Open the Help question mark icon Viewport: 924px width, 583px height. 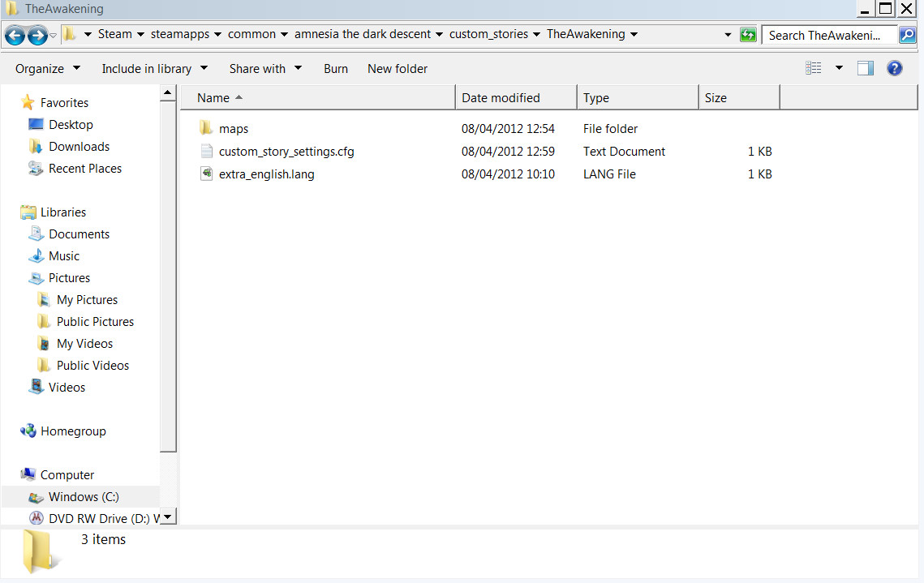coord(894,68)
